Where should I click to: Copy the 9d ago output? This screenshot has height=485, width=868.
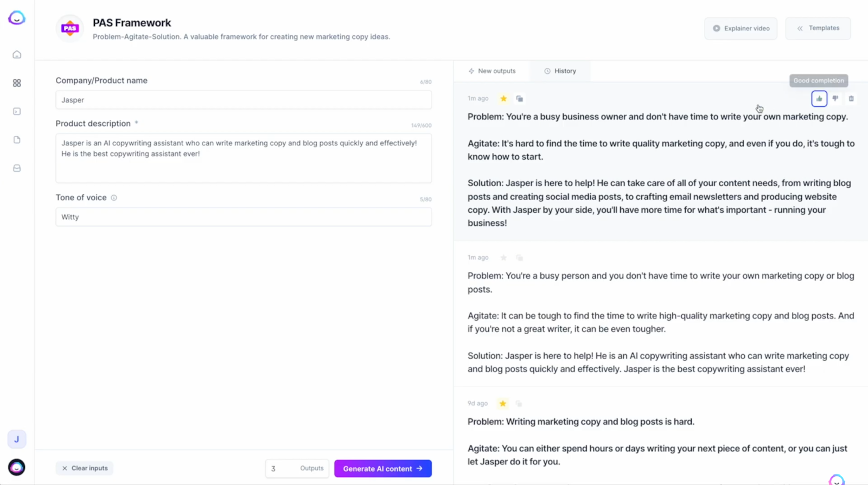click(519, 404)
